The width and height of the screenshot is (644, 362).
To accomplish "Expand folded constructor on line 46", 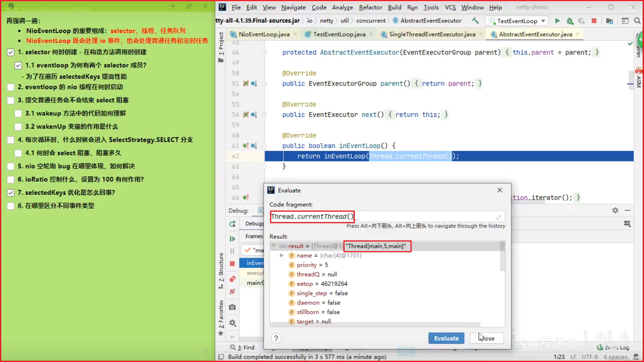I will [264, 52].
